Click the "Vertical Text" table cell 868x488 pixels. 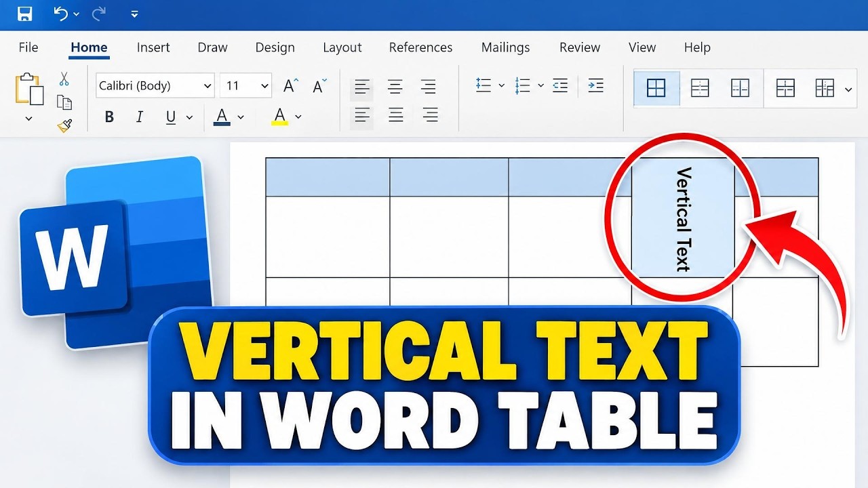tap(683, 218)
